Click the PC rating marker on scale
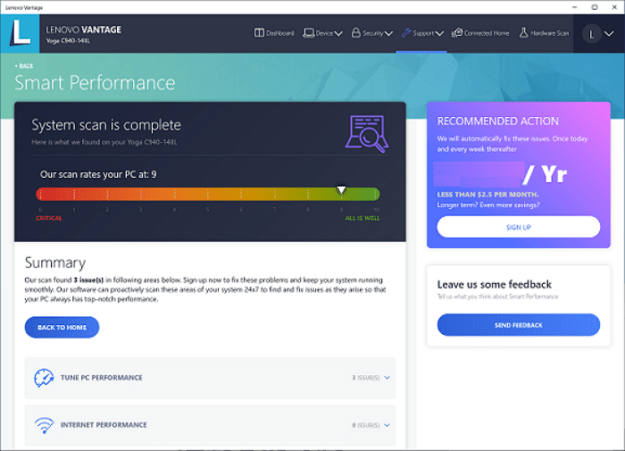Image resolution: width=625 pixels, height=451 pixels. pyautogui.click(x=341, y=190)
